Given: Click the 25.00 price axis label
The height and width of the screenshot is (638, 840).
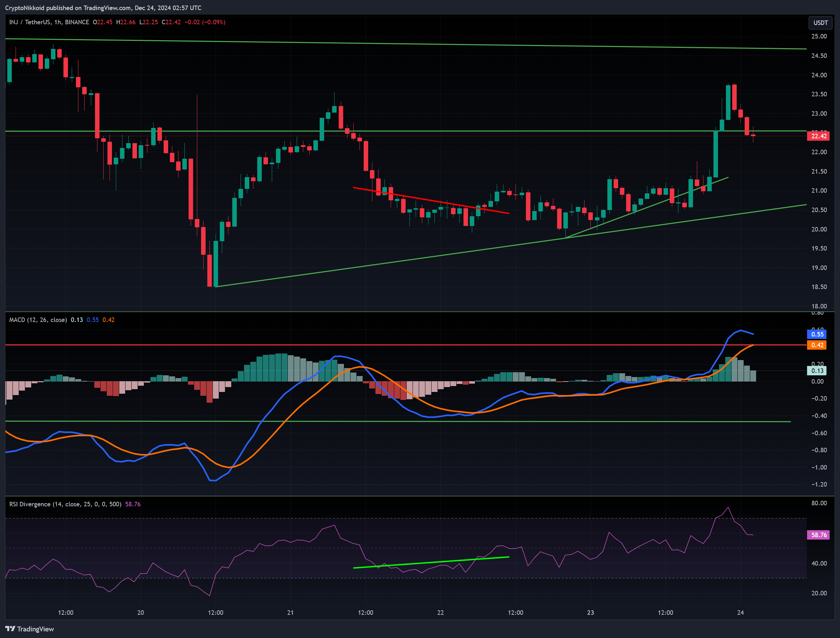Looking at the screenshot, I should click(x=819, y=36).
